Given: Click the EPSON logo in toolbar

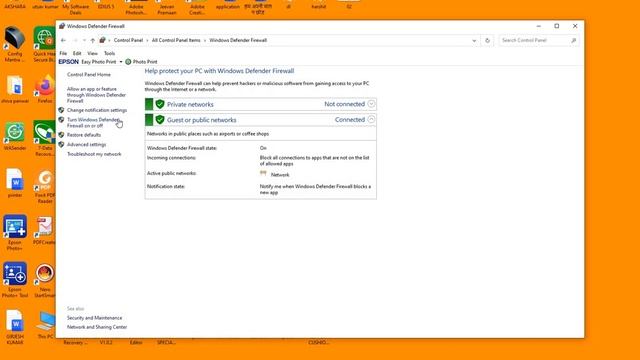Looking at the screenshot, I should (69, 62).
